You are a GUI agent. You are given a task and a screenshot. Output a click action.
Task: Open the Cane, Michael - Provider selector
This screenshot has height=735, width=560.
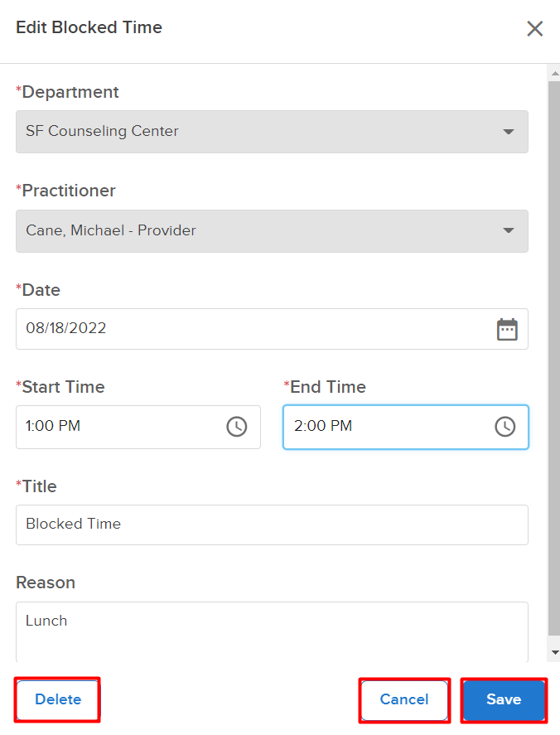(x=272, y=231)
